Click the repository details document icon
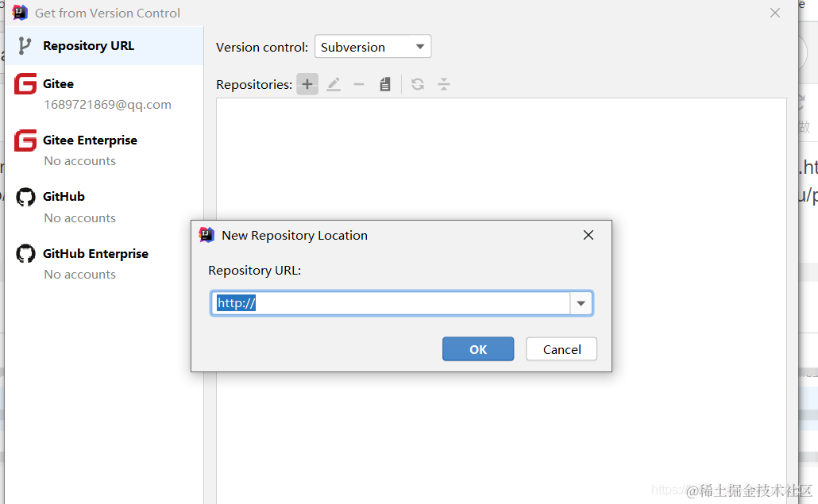 (385, 84)
